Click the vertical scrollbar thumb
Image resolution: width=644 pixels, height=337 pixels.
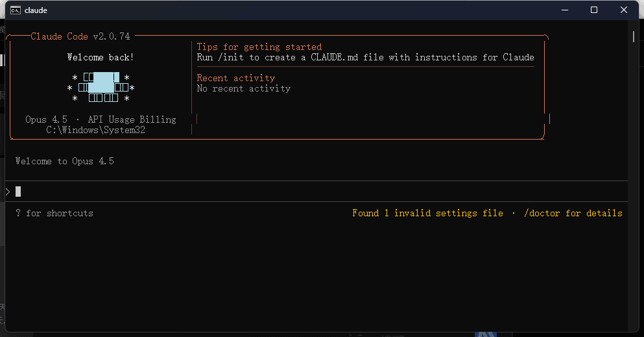(x=634, y=36)
